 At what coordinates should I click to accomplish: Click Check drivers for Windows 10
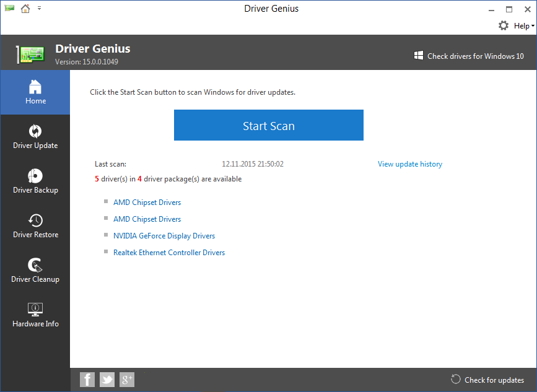469,56
